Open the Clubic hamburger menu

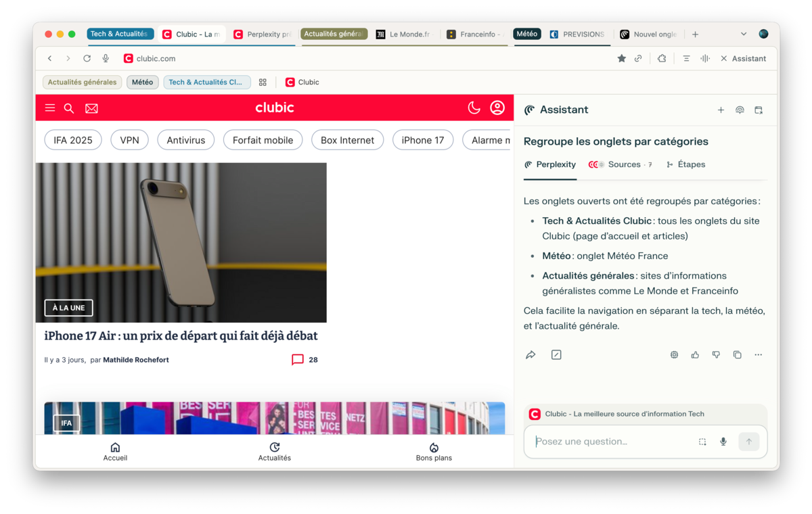(x=50, y=108)
